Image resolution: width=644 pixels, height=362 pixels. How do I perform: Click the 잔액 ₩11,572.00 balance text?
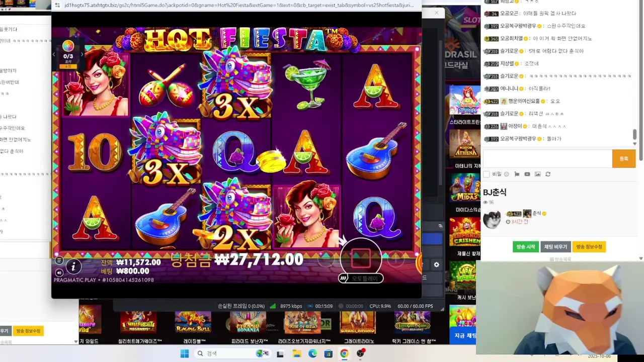[x=131, y=262]
